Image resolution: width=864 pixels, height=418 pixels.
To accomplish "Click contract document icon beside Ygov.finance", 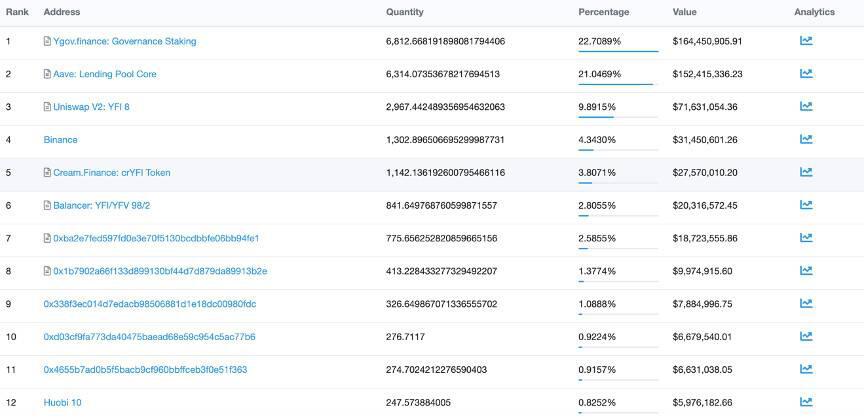I will tap(47, 41).
